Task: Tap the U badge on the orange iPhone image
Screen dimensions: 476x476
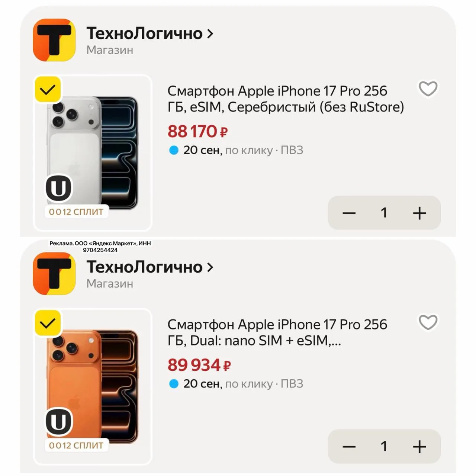Action: pos(58,422)
